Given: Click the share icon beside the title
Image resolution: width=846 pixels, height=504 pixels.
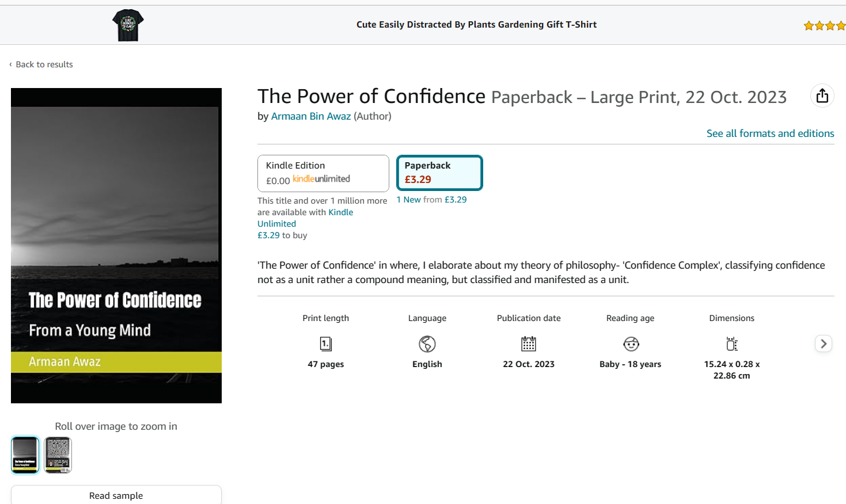Looking at the screenshot, I should pos(822,96).
